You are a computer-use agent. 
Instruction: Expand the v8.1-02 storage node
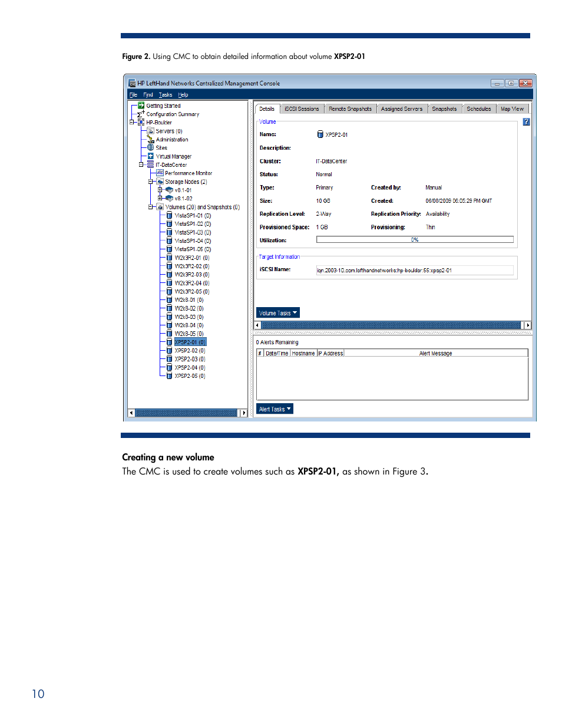pos(160,198)
